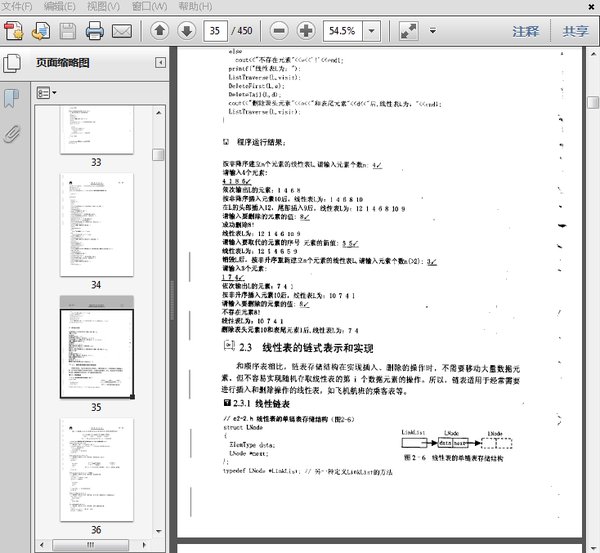Open the thumbnail options dropdown menu
This screenshot has height=553, width=600.
(x=47, y=92)
